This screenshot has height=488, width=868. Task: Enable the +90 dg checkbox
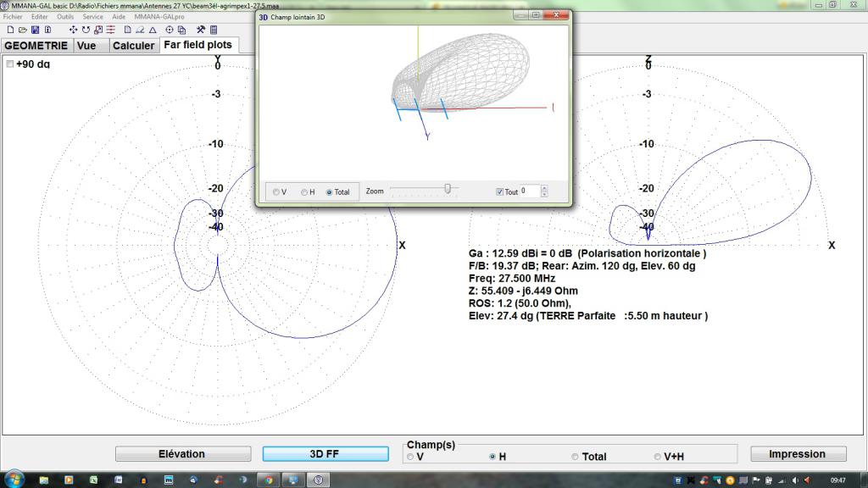(10, 64)
